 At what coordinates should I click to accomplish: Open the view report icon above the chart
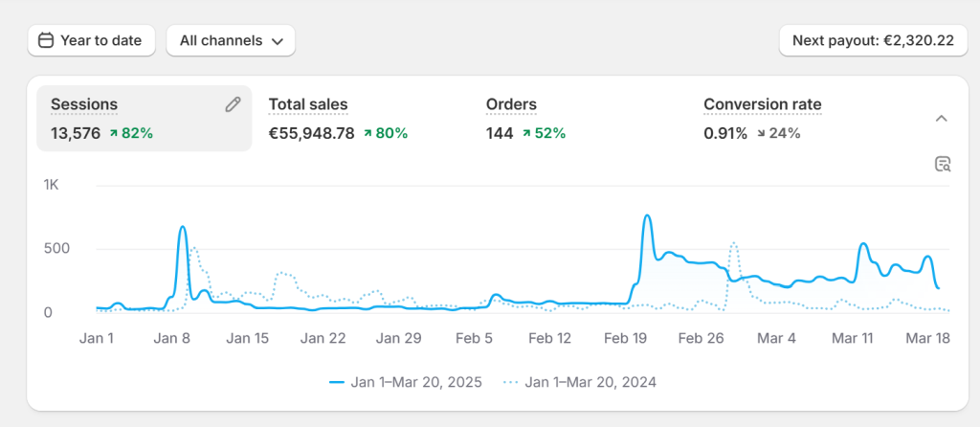point(943,164)
